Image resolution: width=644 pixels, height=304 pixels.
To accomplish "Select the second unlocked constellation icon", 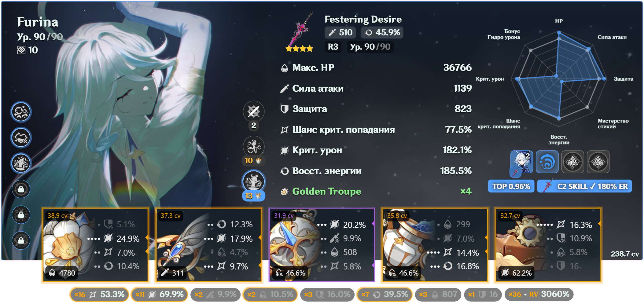I will point(21,137).
